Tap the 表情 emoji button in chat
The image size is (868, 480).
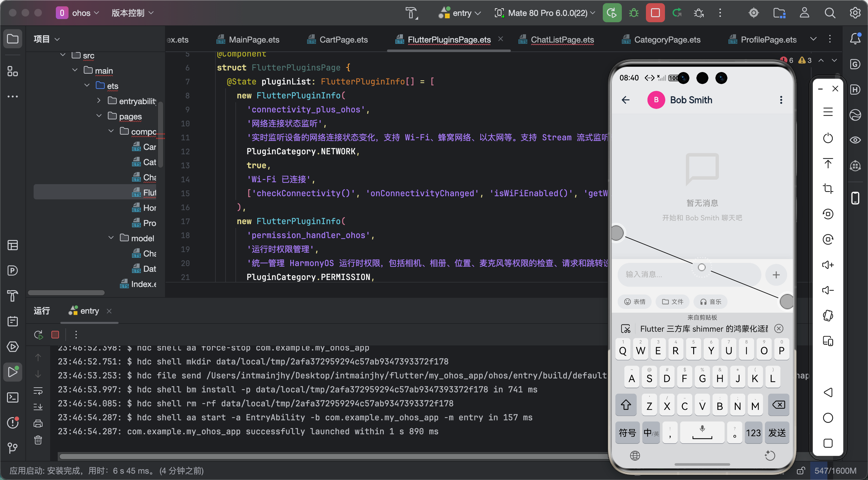pos(635,302)
